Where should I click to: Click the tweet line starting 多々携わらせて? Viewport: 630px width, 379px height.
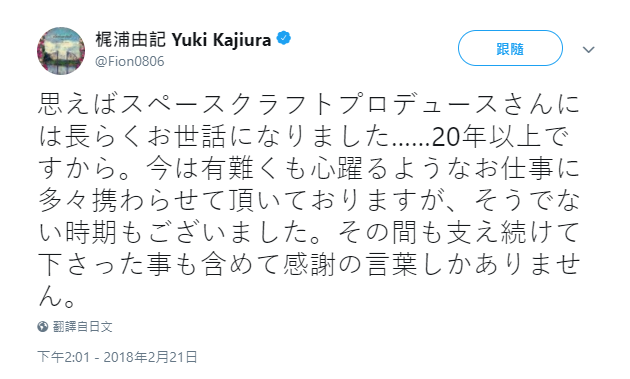(309, 201)
